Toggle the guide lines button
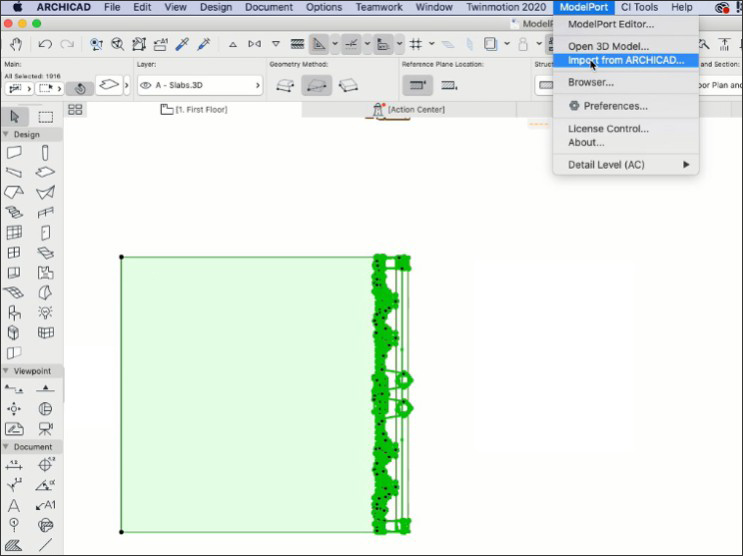Image resolution: width=743 pixels, height=556 pixels. (319, 44)
